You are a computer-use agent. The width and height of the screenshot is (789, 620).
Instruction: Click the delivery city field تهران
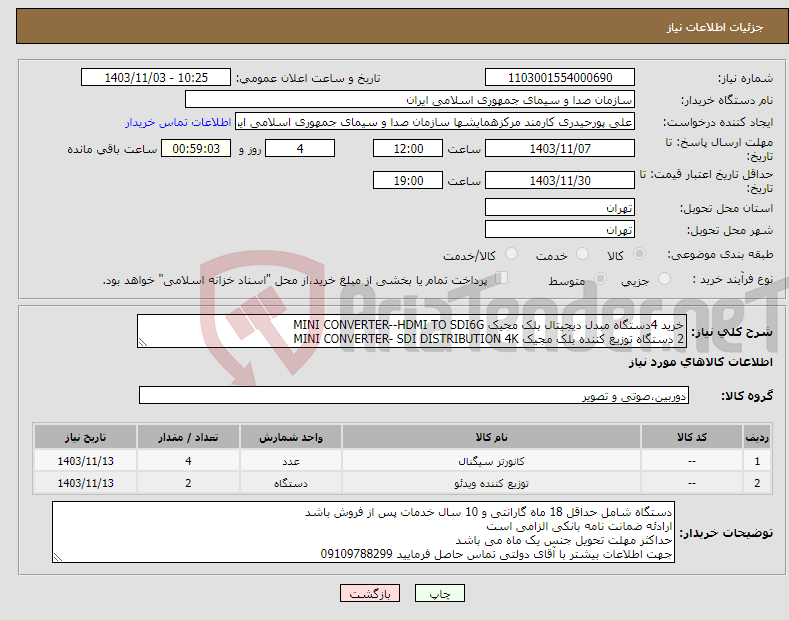click(560, 229)
